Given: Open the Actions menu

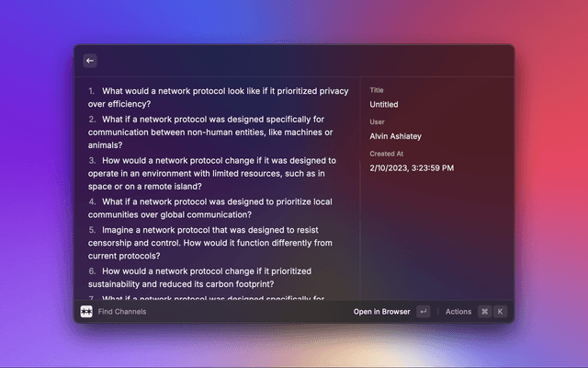Looking at the screenshot, I should pyautogui.click(x=458, y=312).
